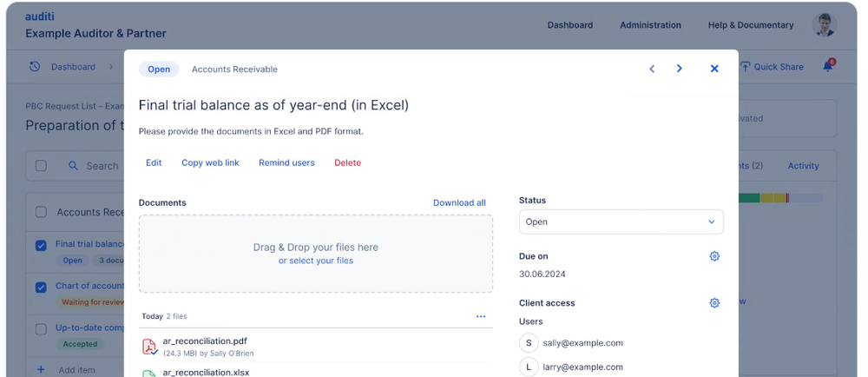Click the plus icon next to Add item
This screenshot has width=868, height=377.
pos(41,369)
